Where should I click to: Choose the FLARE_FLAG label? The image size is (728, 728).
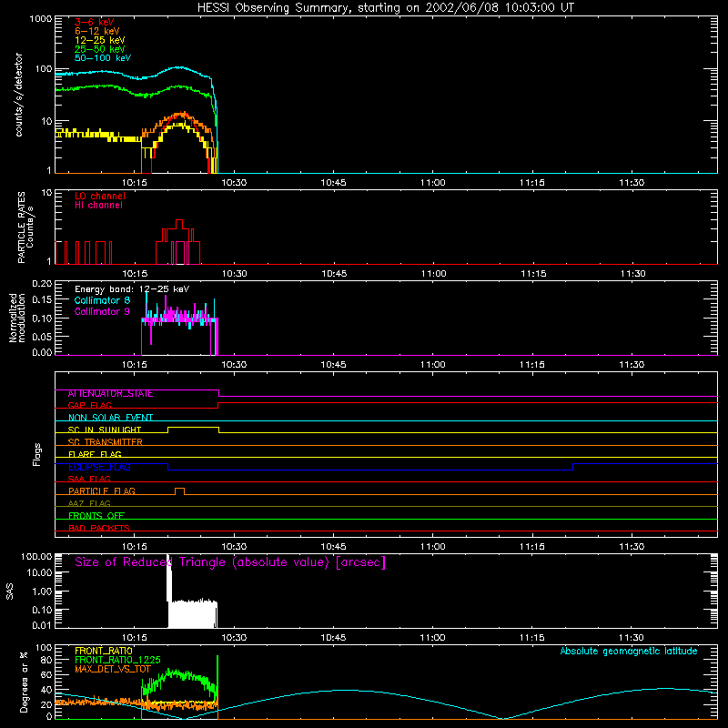pos(95,454)
